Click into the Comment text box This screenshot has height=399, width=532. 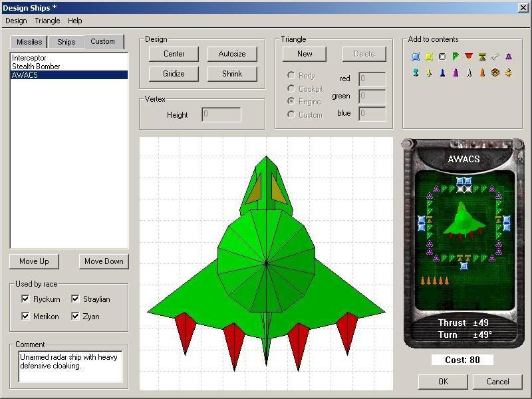click(x=70, y=367)
